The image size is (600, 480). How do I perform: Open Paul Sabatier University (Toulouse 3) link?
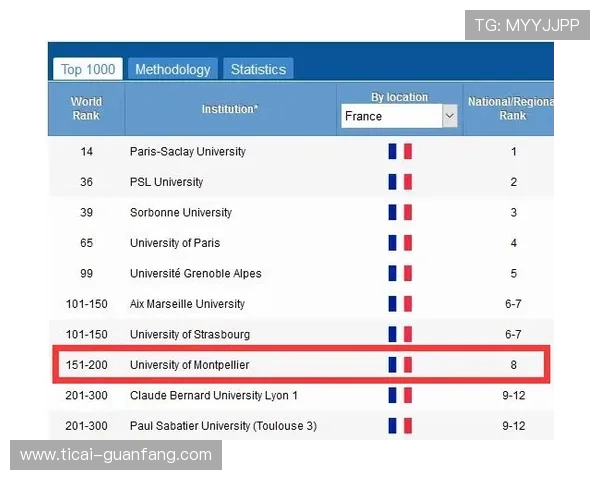(223, 426)
